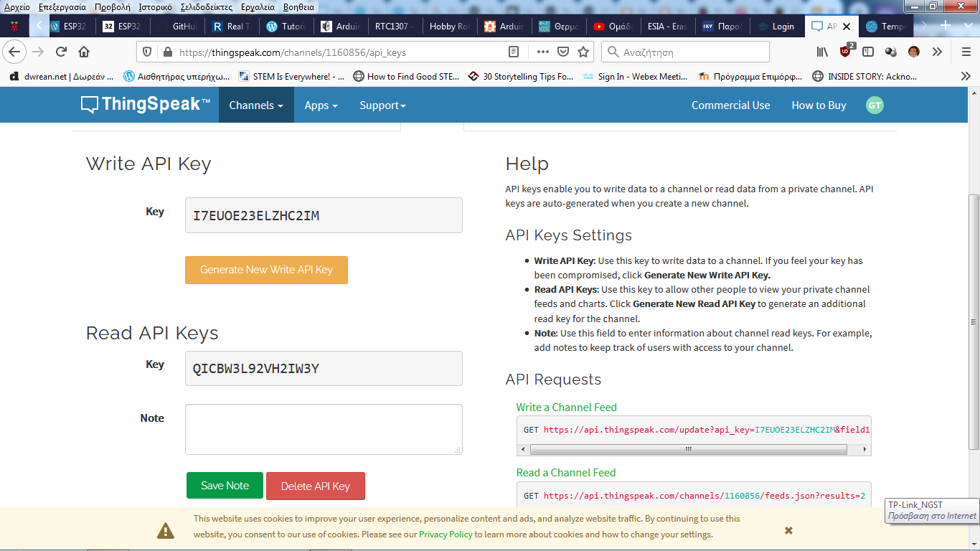Reload the ThingSpeak page
This screenshot has width=980, height=551.
[61, 52]
